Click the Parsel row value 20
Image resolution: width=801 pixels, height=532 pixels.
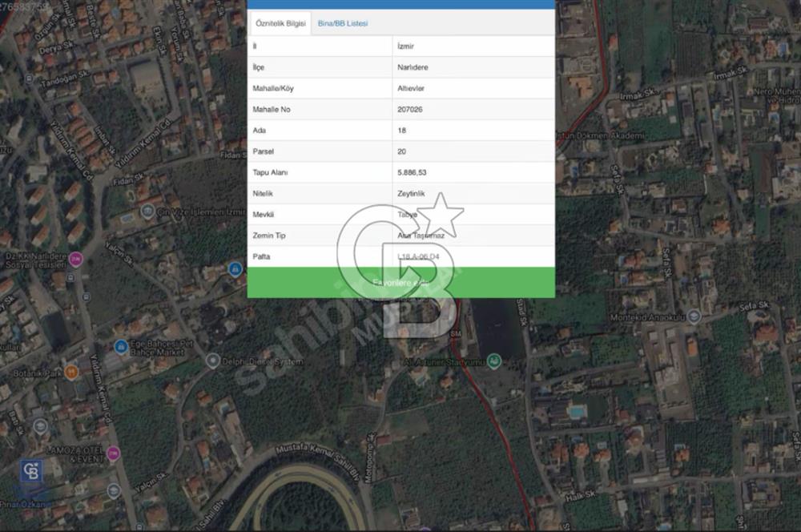[x=401, y=151]
